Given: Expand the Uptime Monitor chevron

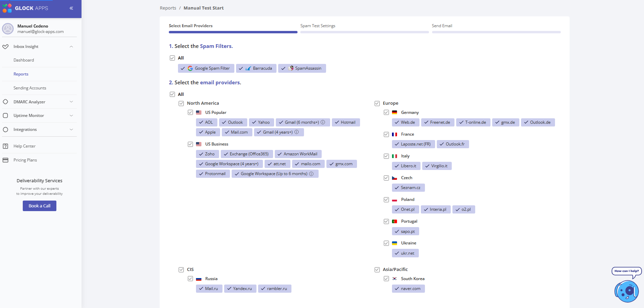Looking at the screenshot, I should click(71, 116).
